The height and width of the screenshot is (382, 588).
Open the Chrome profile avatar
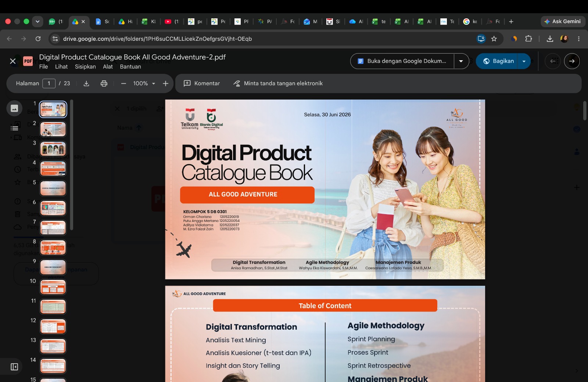[x=564, y=39]
